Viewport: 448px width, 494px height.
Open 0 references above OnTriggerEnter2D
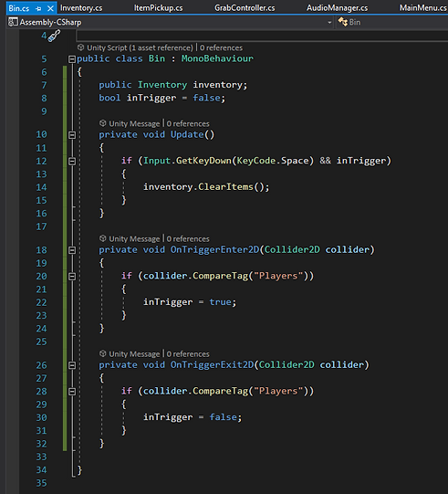point(188,239)
